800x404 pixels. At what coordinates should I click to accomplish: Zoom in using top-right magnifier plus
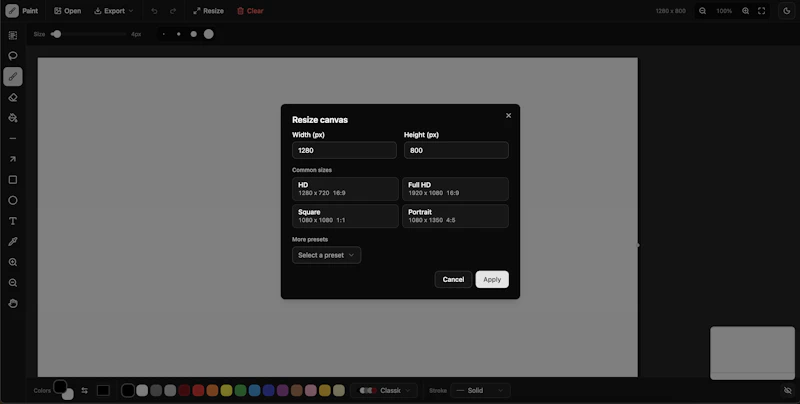click(745, 11)
